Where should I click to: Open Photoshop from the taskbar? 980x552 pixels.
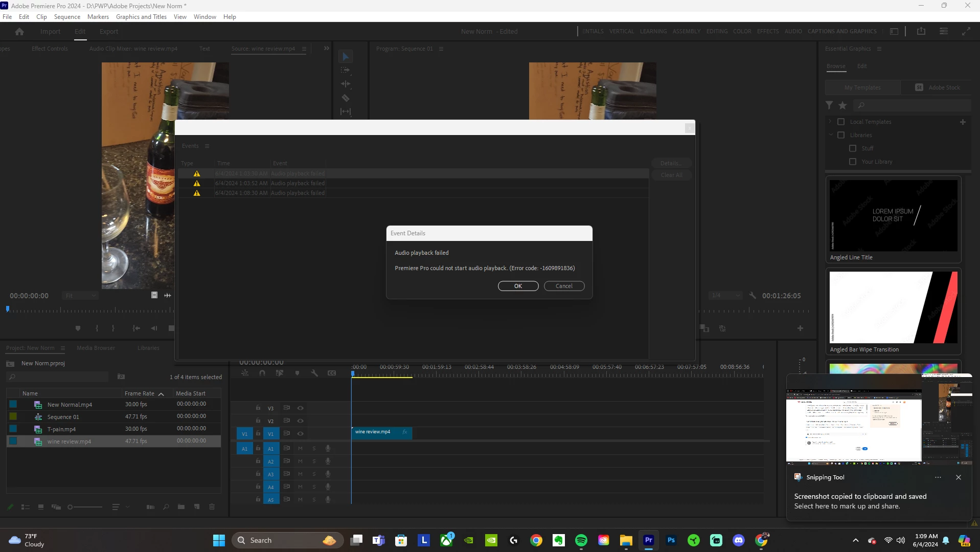671,540
